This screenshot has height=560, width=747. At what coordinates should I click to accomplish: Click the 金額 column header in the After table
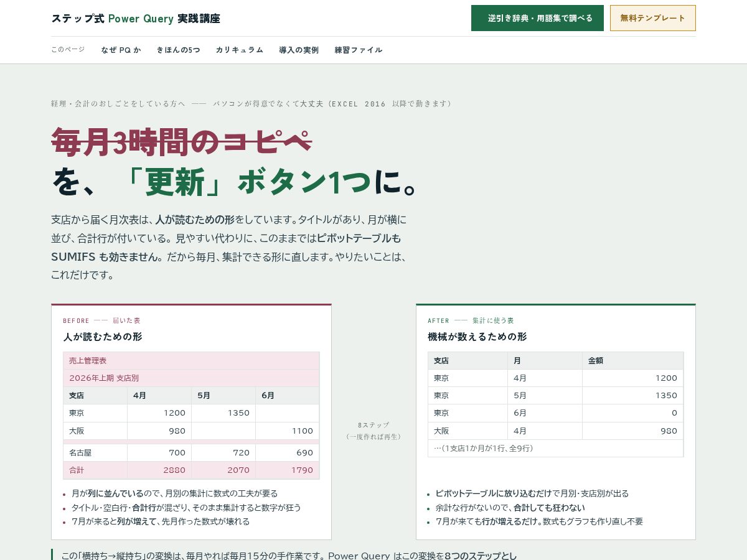tap(632, 361)
